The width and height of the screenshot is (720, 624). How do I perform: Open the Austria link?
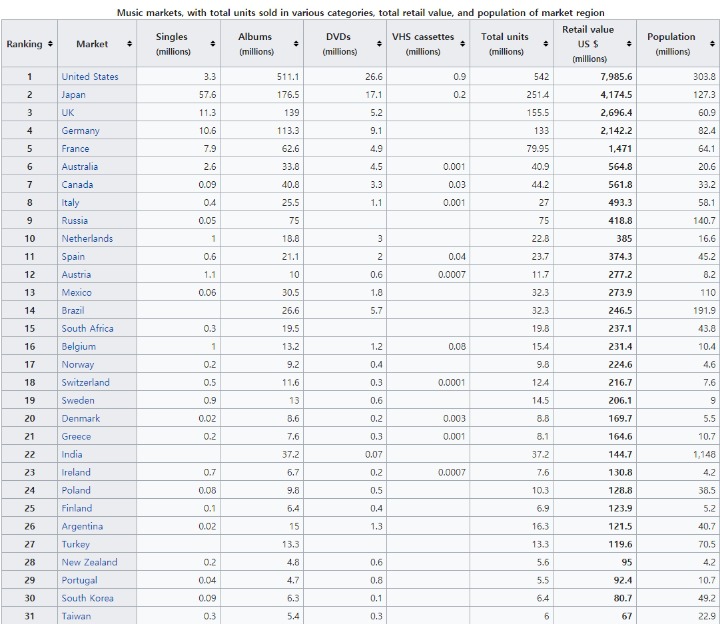coord(76,274)
